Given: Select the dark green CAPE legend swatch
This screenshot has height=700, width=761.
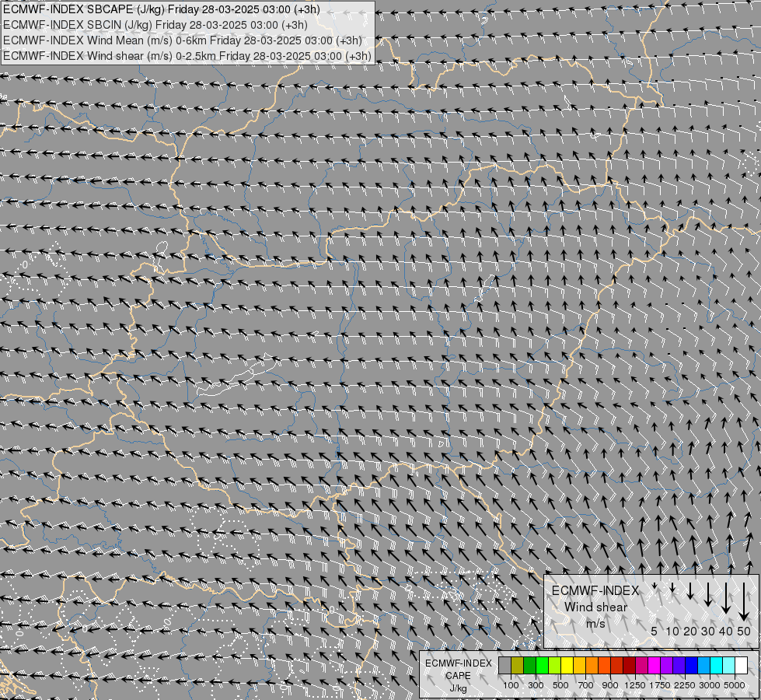Looking at the screenshot, I should click(530, 666).
